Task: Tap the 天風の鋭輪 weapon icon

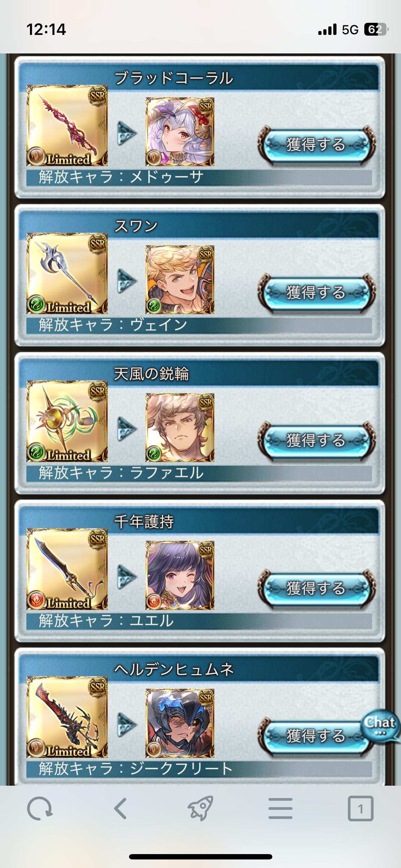Action: (67, 421)
